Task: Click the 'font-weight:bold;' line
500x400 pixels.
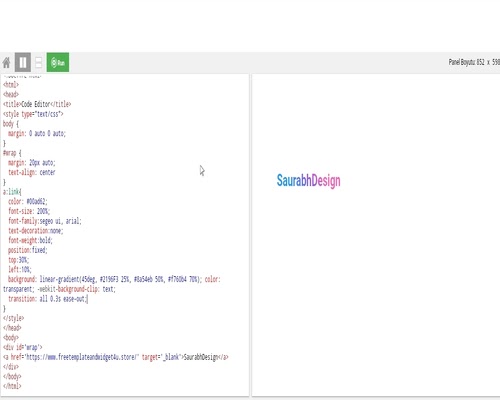Action: 30,240
